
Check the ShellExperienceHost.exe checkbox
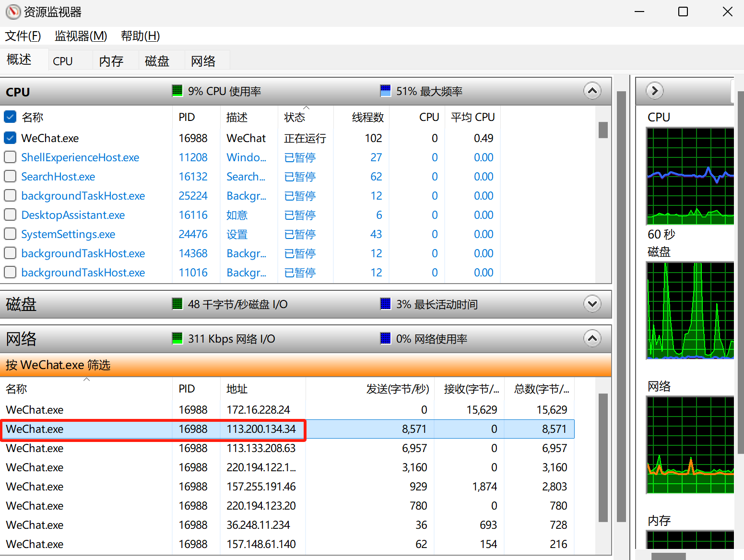coord(10,157)
